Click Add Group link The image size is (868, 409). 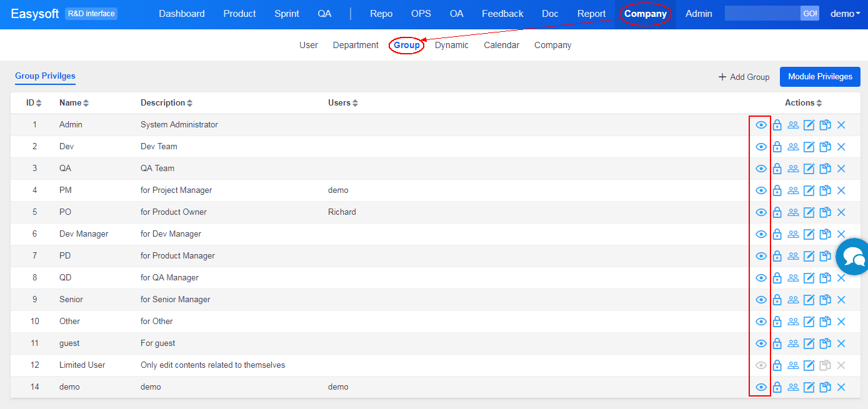coord(744,77)
